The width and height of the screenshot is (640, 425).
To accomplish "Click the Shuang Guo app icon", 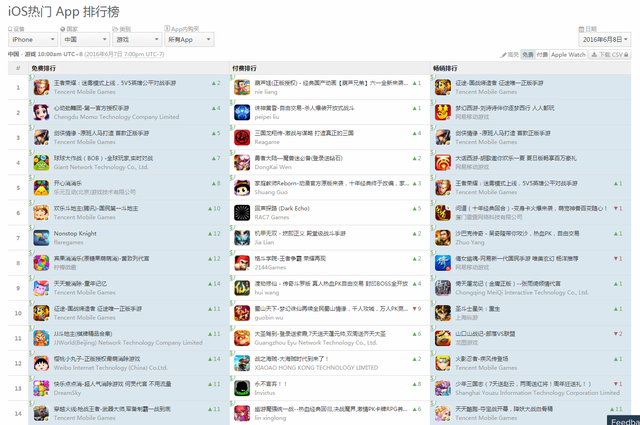I will 242,188.
